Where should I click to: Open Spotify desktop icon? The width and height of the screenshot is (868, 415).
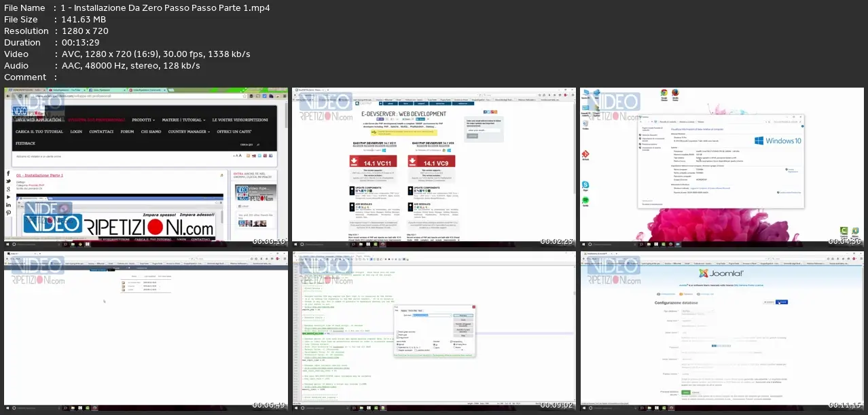tap(585, 201)
